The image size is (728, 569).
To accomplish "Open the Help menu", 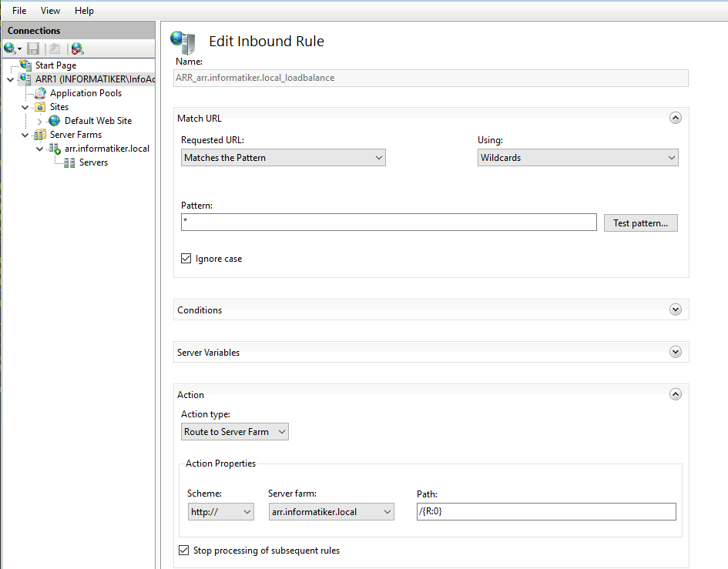I will pos(84,10).
